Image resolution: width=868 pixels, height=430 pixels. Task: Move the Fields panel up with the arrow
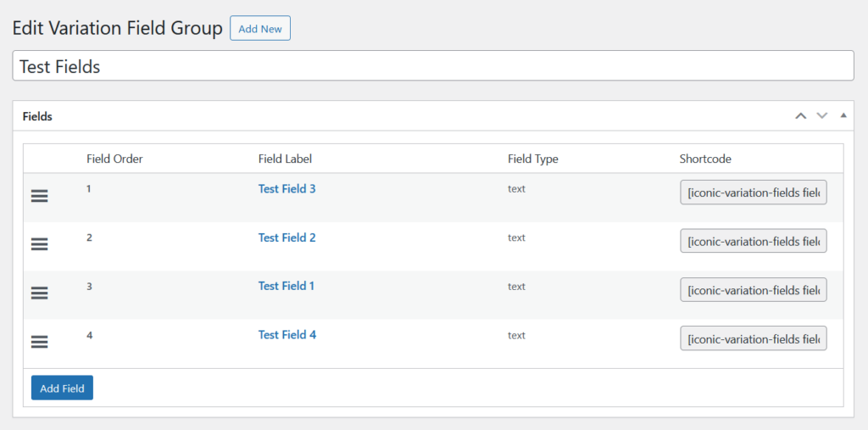click(x=800, y=116)
